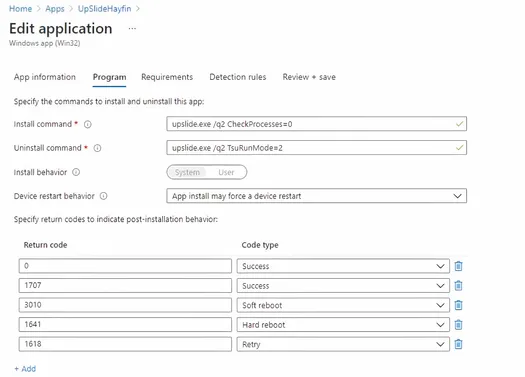Viewport: 525px width, 377px height.
Task: Add a new return code row
Action: (x=25, y=369)
